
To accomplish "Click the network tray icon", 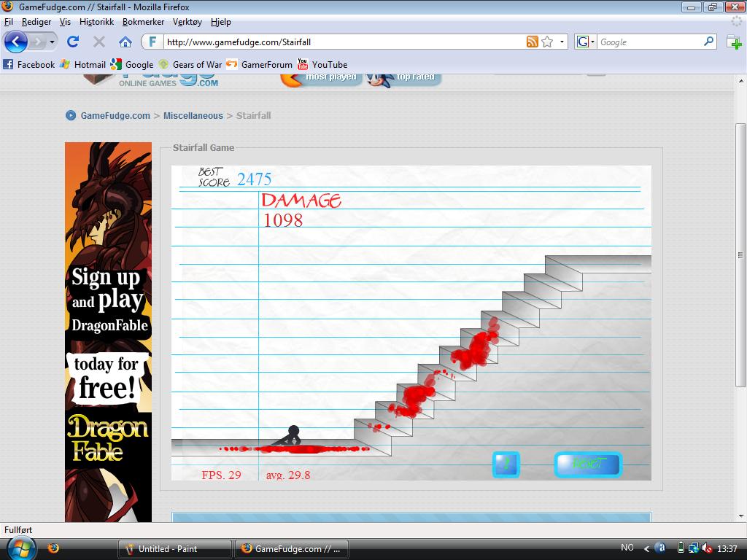I will (x=694, y=548).
